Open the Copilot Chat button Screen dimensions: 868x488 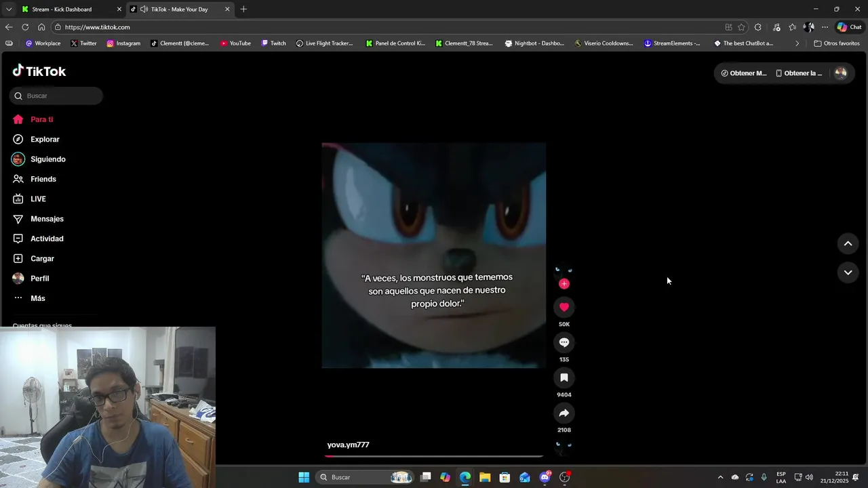(849, 27)
